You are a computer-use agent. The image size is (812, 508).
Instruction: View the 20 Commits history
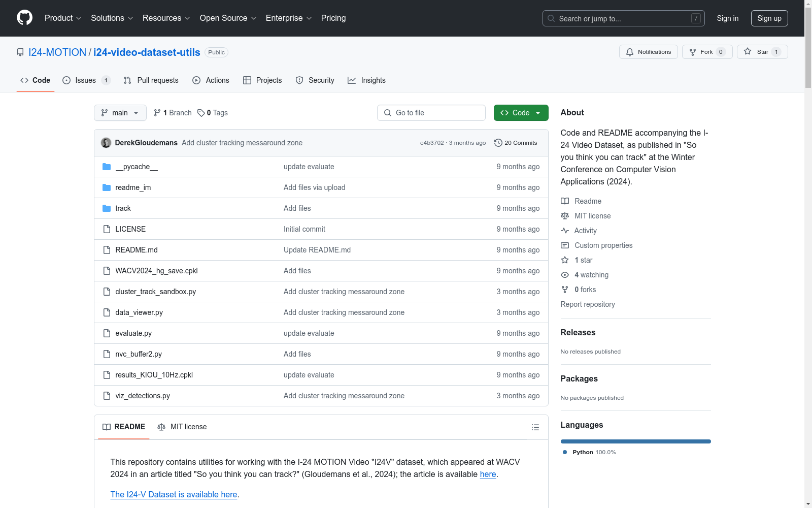point(516,143)
